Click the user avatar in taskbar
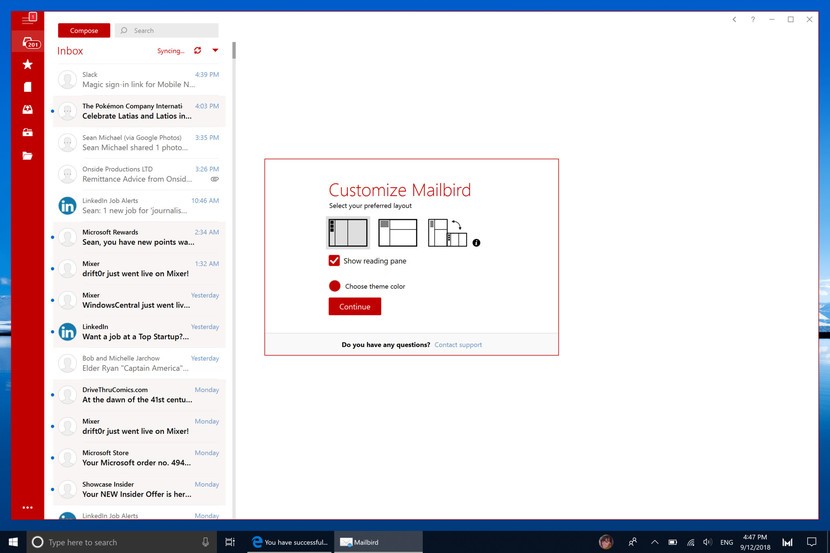 click(x=606, y=542)
